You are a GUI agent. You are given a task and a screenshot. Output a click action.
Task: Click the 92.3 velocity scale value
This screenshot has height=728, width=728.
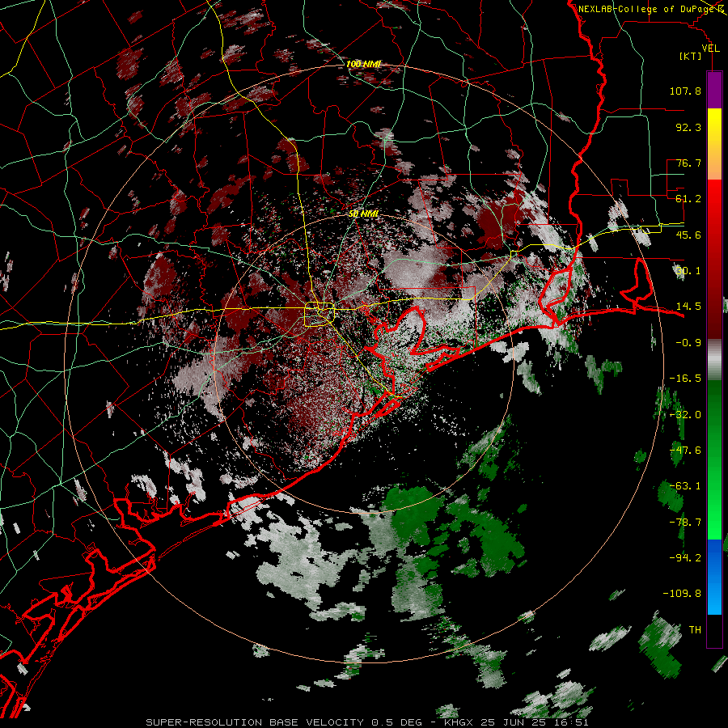click(688, 127)
